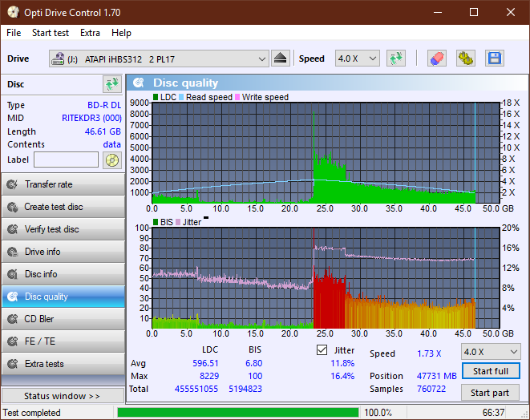Click the eject disc icon
This screenshot has width=530, height=420.
click(x=280, y=59)
